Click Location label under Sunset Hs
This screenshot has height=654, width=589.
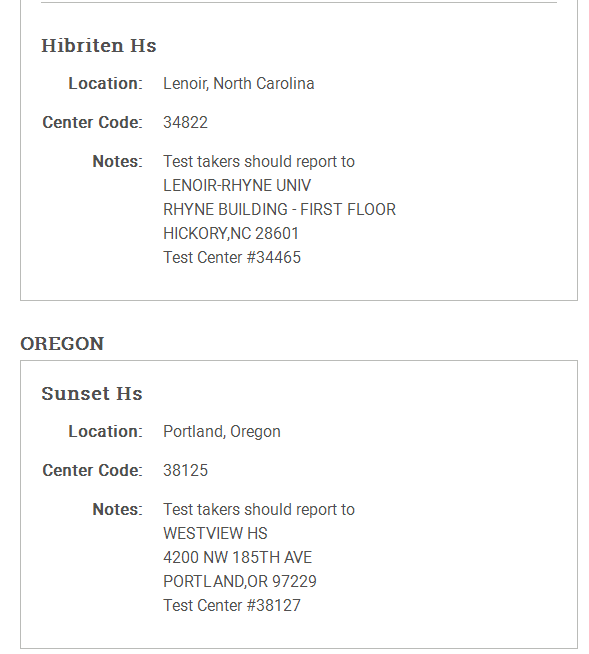coord(106,431)
